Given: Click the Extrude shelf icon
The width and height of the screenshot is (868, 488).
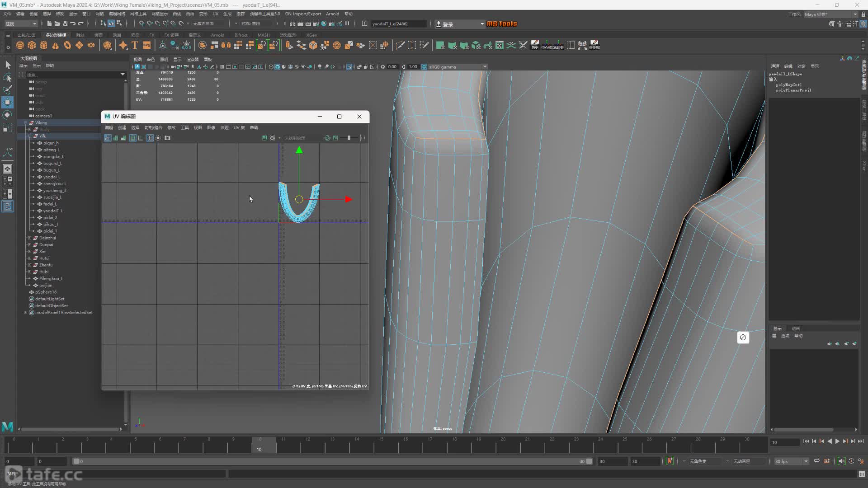Looking at the screenshot, I should click(x=289, y=45).
